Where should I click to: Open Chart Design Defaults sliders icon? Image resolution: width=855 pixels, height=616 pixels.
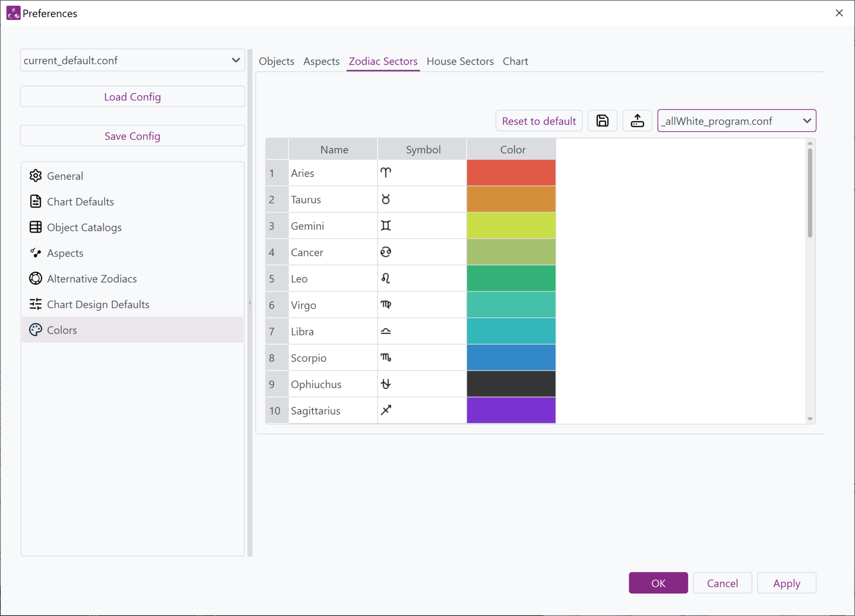(35, 304)
